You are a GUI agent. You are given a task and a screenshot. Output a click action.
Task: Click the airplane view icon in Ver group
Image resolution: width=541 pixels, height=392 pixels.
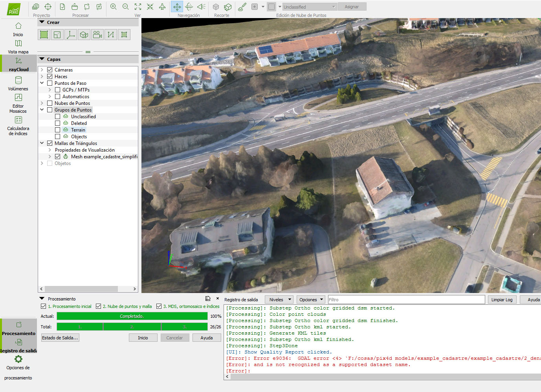click(162, 7)
